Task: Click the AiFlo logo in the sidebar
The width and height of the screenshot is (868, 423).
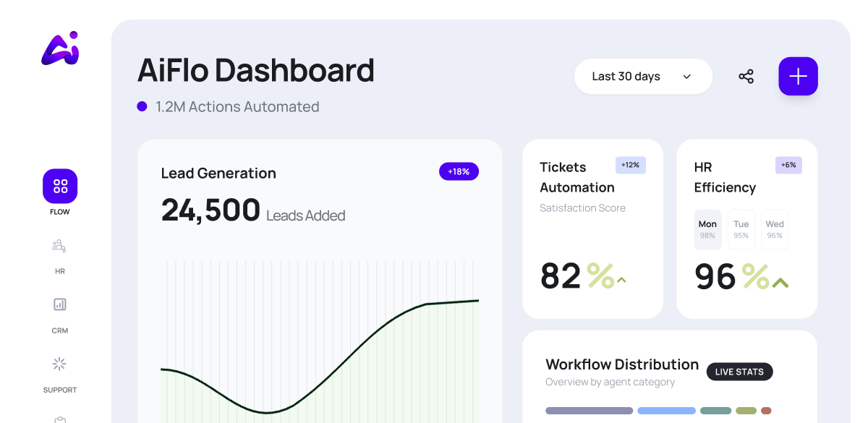Action: (x=60, y=48)
